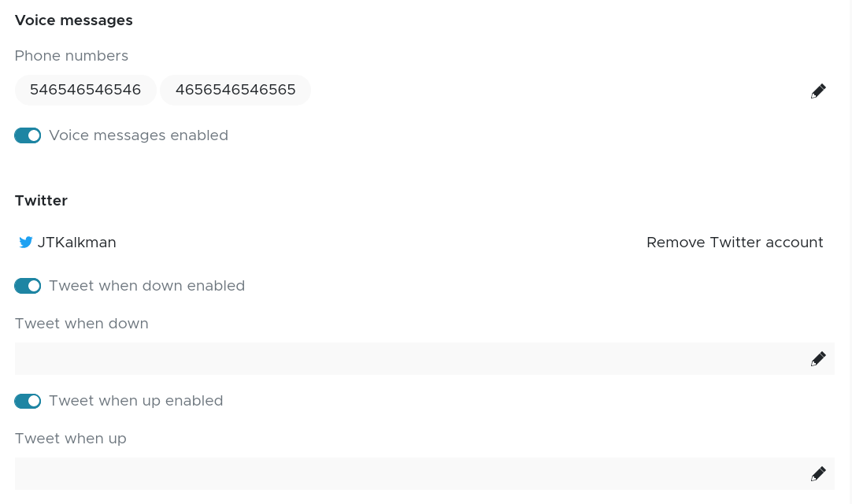Click the pencil icon in the Tweet when down field
This screenshot has height=504, width=852.
point(818,359)
